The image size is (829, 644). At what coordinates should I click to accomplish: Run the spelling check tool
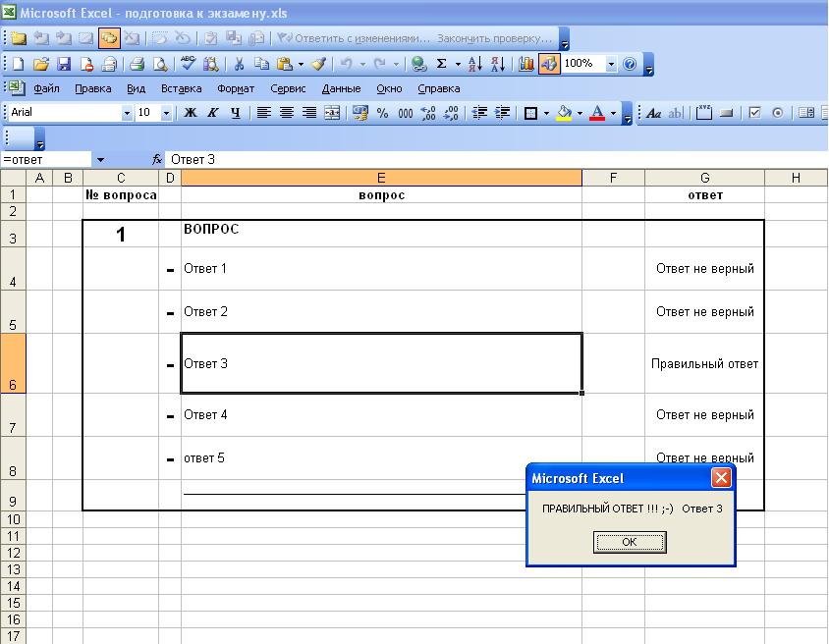[187, 64]
